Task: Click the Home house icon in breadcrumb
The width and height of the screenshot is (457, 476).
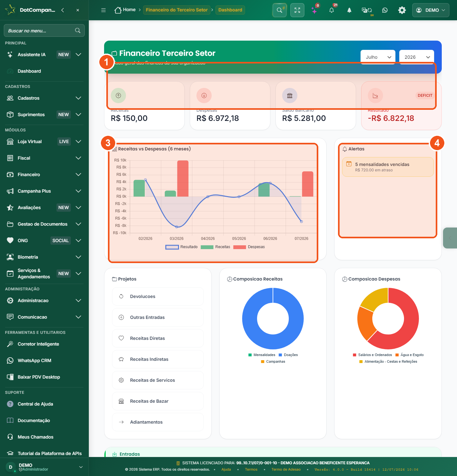Action: pyautogui.click(x=118, y=10)
